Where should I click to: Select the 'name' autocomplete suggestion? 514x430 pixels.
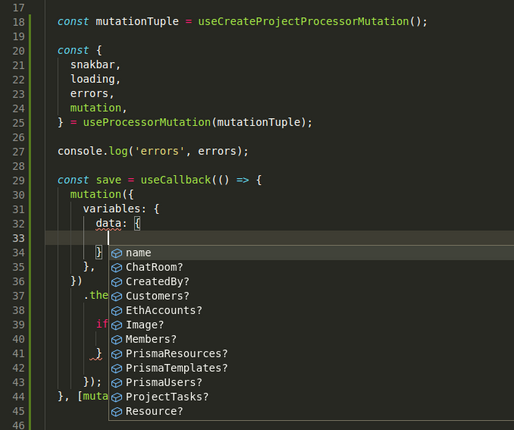point(312,253)
